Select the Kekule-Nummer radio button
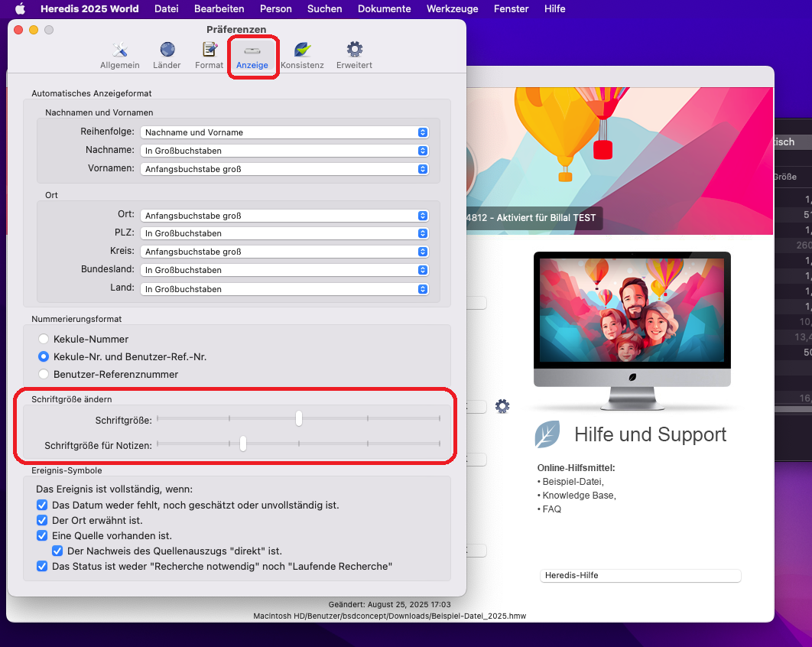This screenshot has height=647, width=812. 44,339
